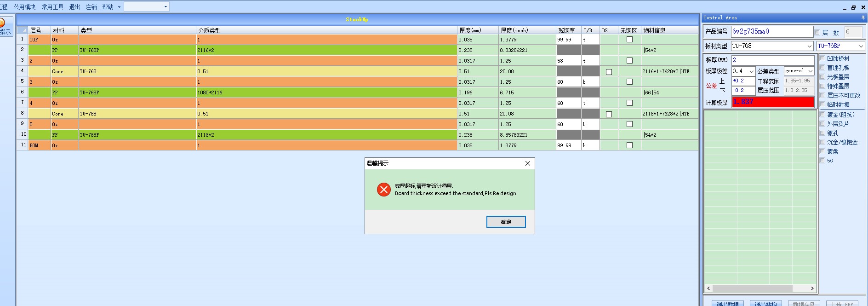
Task: Enable the 镀孔 checkbox
Action: [823, 133]
